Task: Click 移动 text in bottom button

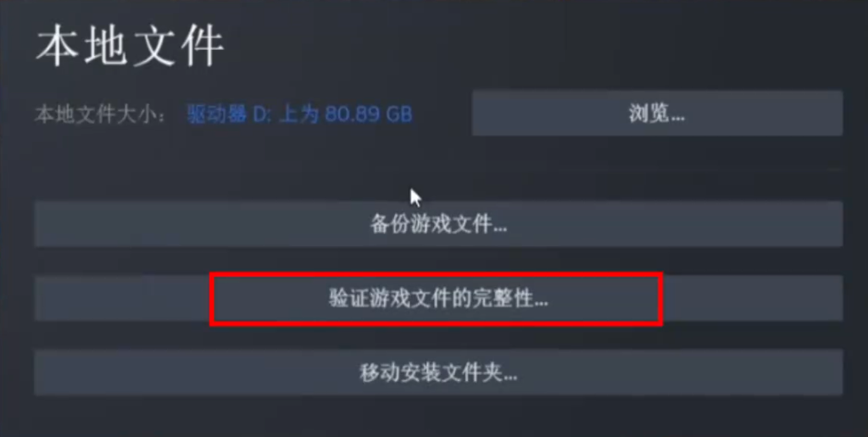Action: (x=381, y=373)
